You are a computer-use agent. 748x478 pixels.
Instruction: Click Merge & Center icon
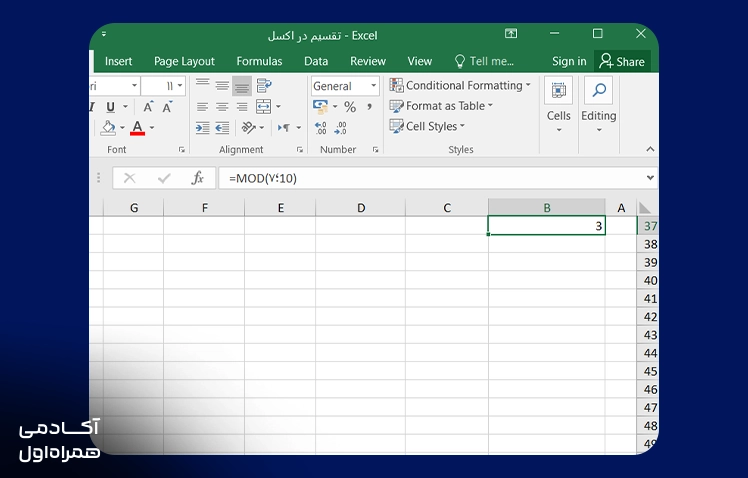point(263,106)
